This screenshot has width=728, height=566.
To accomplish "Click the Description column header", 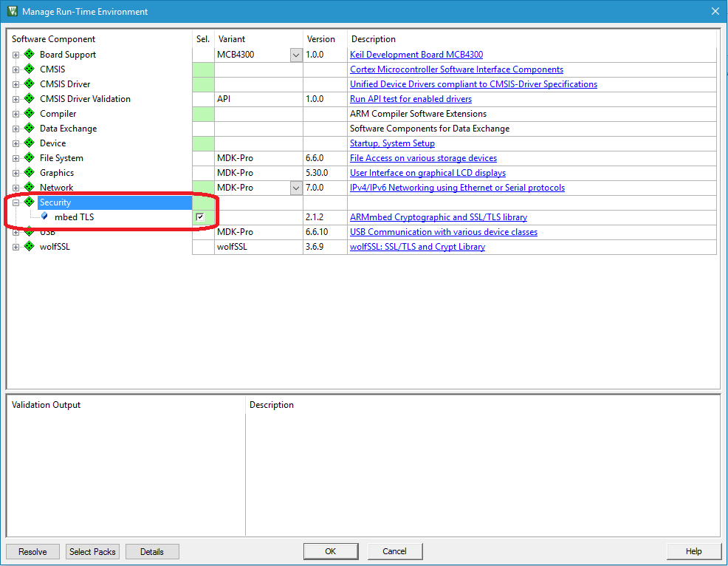I will (373, 38).
